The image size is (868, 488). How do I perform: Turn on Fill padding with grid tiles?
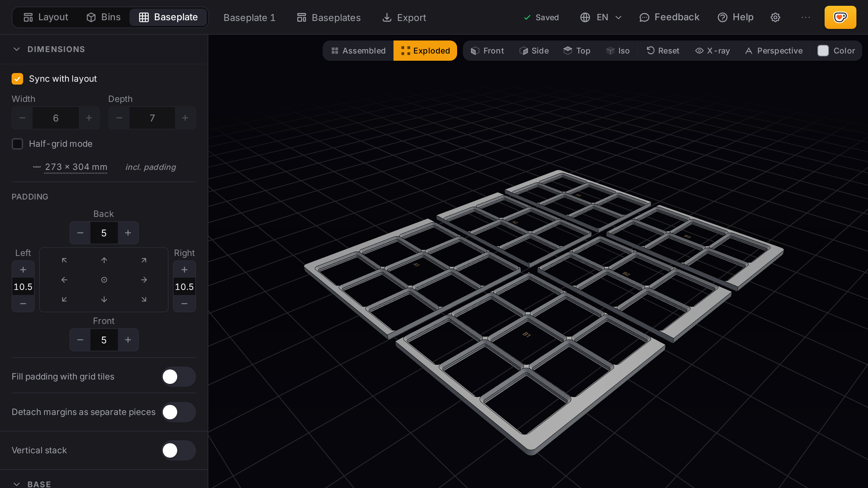pyautogui.click(x=179, y=377)
